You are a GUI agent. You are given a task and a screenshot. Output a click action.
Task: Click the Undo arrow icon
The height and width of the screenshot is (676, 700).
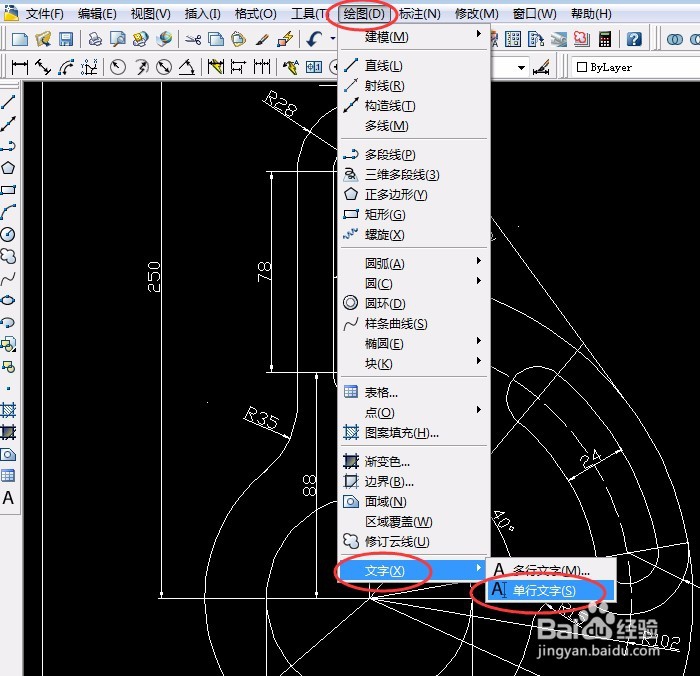pos(314,40)
